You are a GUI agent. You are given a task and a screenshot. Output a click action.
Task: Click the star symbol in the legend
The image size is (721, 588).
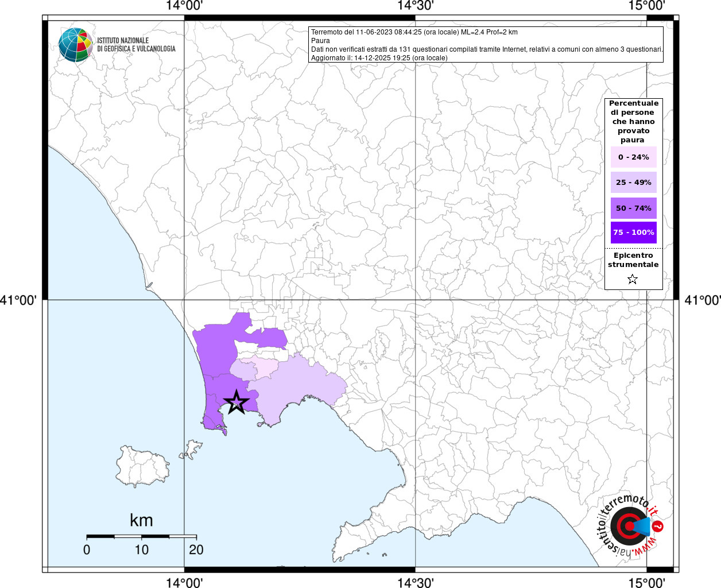(x=633, y=279)
